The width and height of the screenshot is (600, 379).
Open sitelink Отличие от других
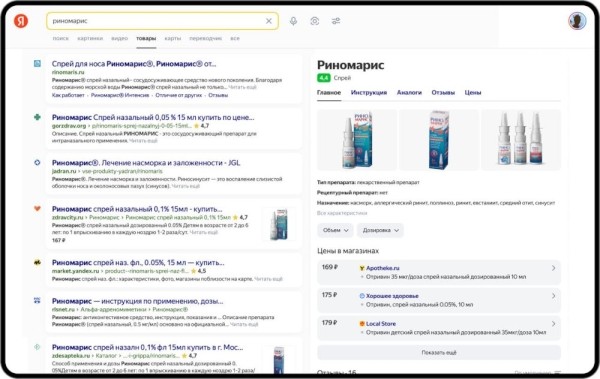pos(178,95)
